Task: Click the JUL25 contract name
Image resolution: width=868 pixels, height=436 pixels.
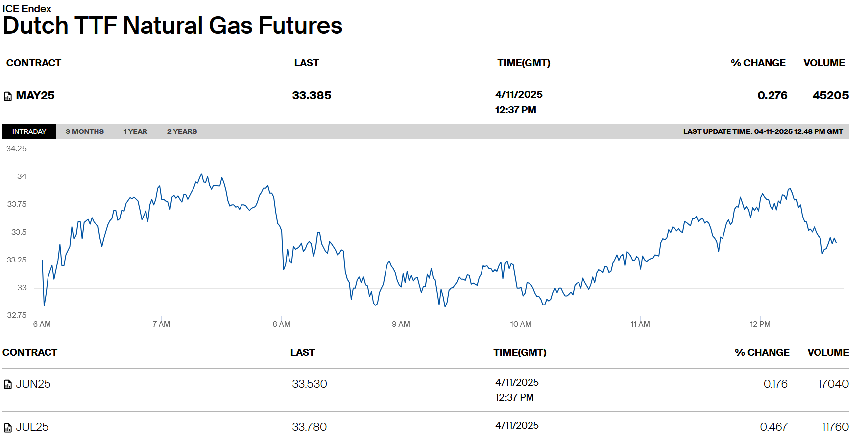Action: [32, 427]
